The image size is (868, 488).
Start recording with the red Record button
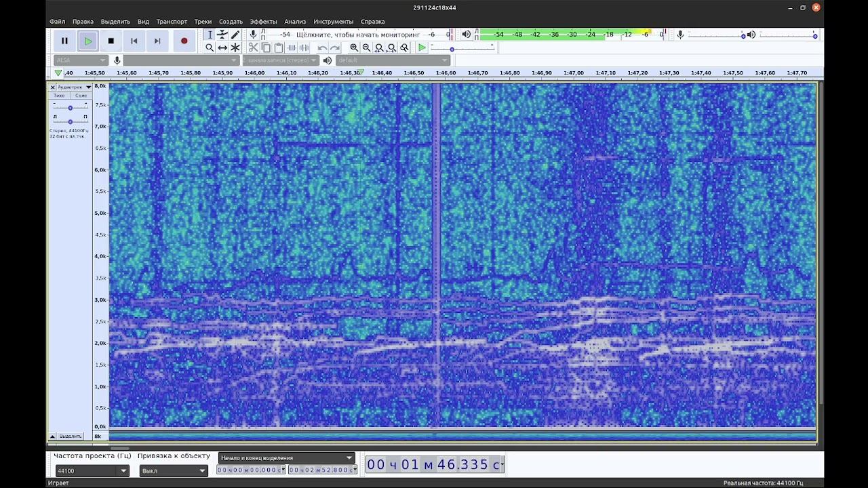coord(184,41)
